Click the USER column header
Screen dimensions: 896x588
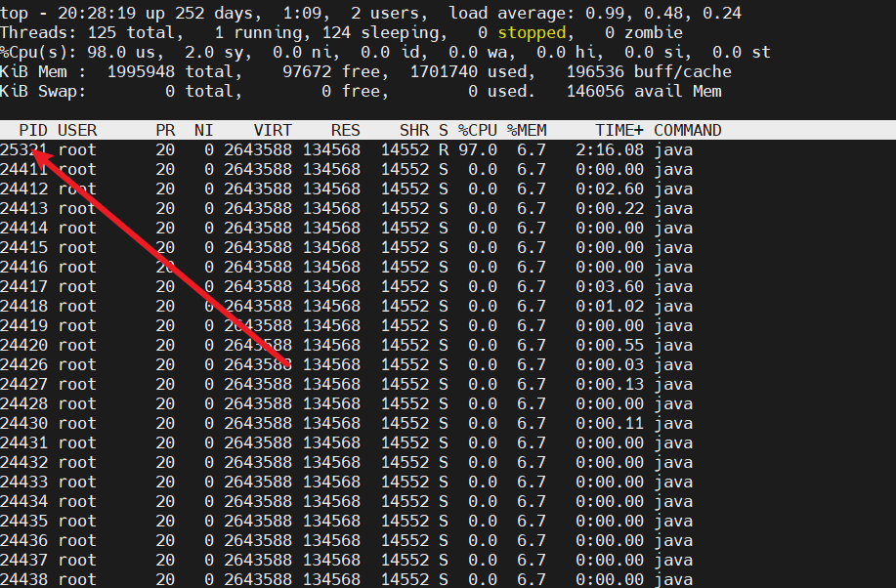coord(77,130)
